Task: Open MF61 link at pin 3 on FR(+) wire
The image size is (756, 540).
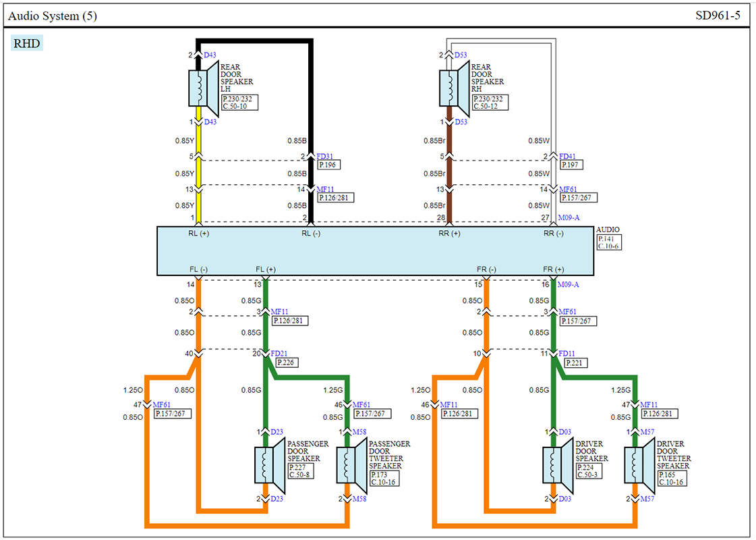Action: coord(567,313)
